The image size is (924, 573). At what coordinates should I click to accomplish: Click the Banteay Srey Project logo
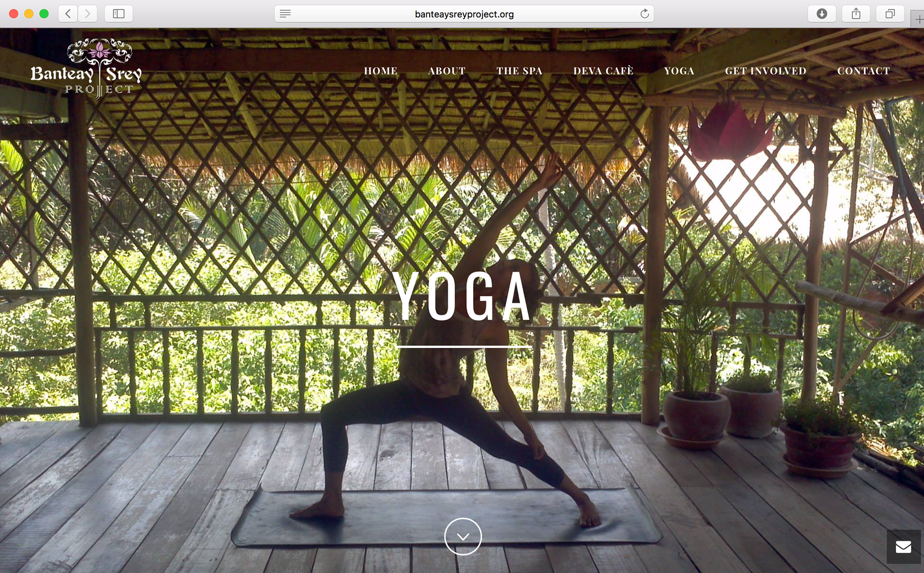click(87, 68)
